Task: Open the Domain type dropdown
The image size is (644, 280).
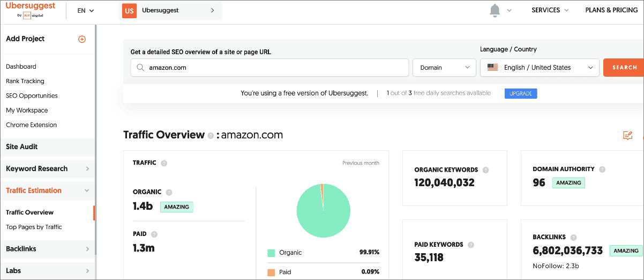Action: [444, 68]
